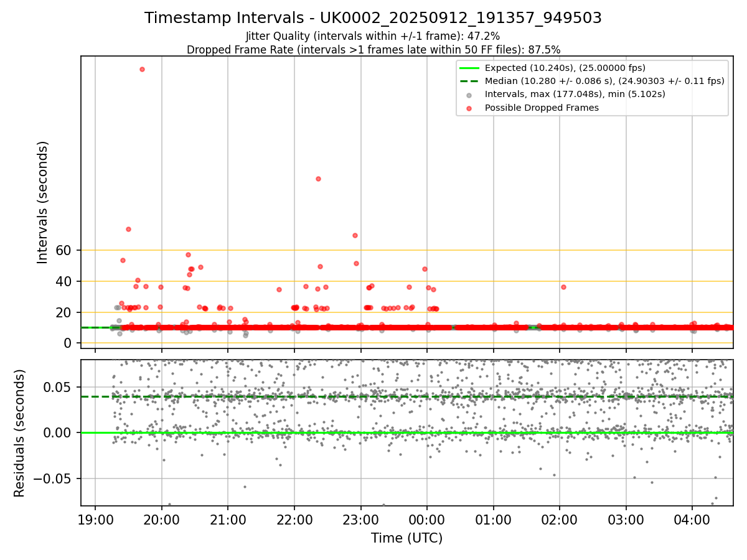Click the '20:00' time tick label
This screenshot has height=560, width=747.
pos(162,519)
